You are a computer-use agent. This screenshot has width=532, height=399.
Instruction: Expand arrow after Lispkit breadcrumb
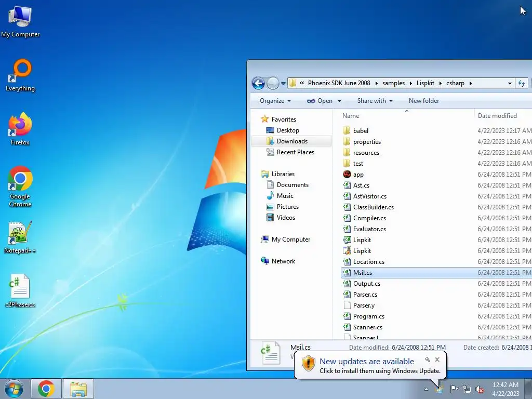tap(441, 84)
